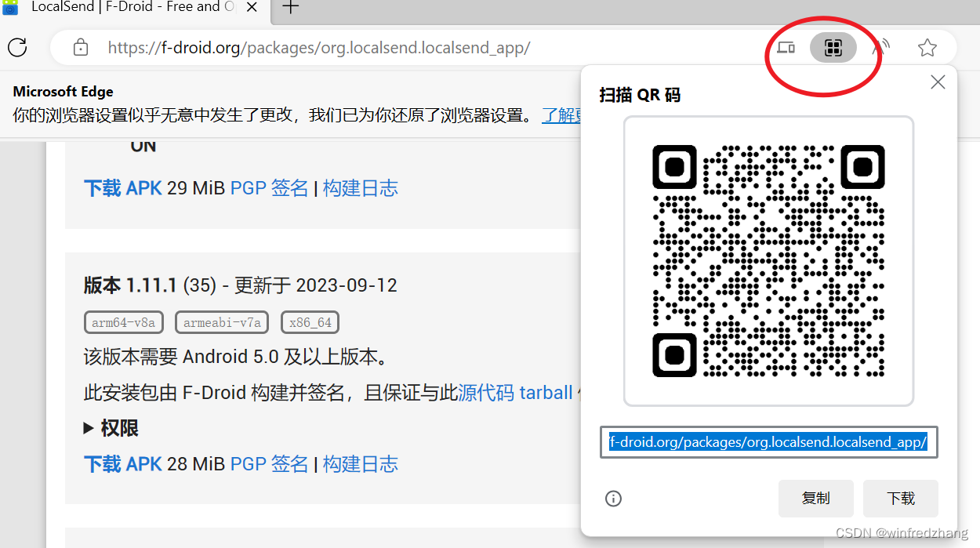Click the generated QR code image
980x548 pixels.
(769, 261)
